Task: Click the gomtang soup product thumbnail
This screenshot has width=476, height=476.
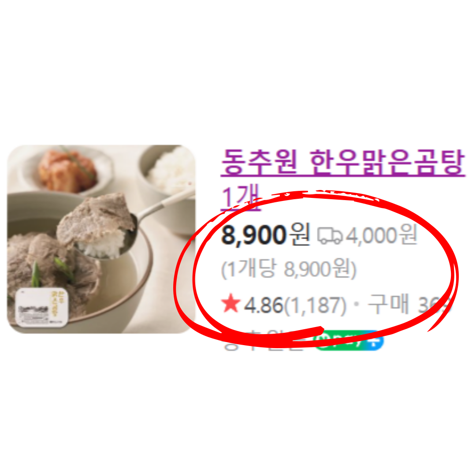Action: pos(101,239)
